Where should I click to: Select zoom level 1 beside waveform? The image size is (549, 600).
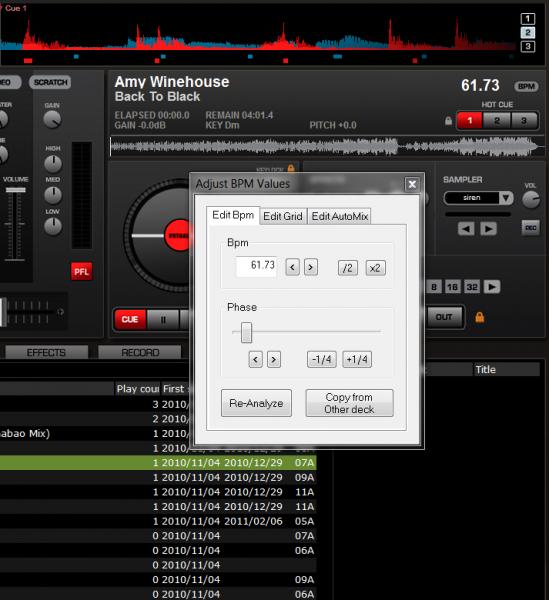coord(528,19)
